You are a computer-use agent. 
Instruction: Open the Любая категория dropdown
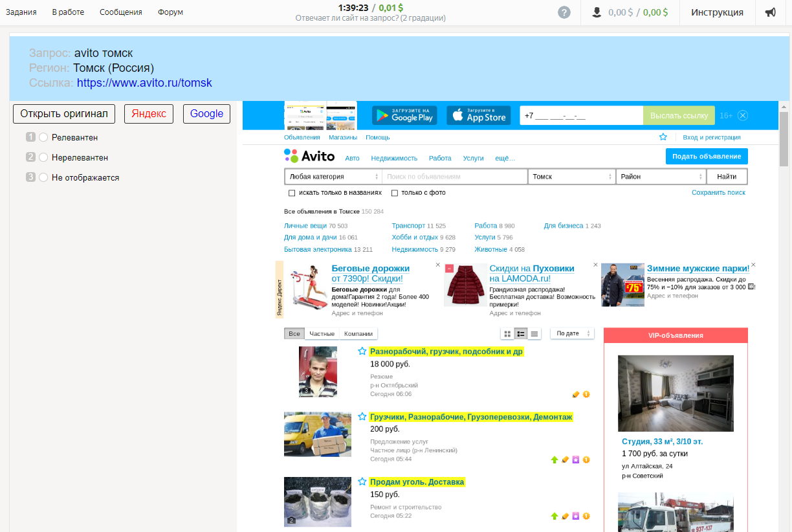(x=333, y=177)
